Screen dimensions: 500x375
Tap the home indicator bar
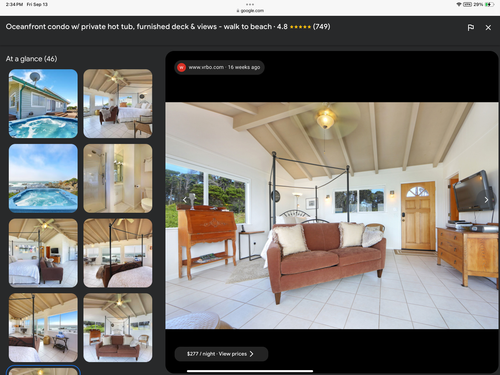(x=250, y=371)
